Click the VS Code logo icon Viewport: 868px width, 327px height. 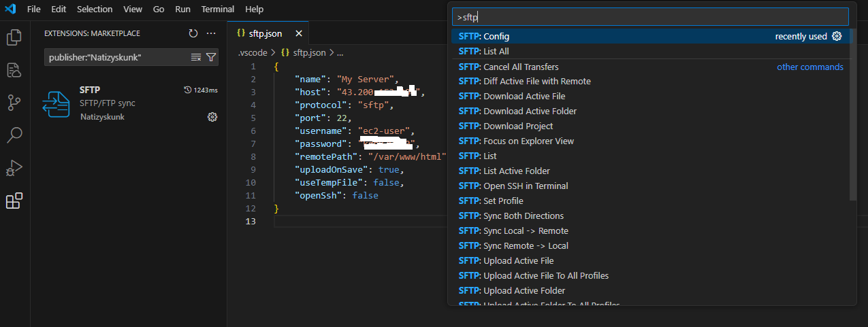click(10, 10)
